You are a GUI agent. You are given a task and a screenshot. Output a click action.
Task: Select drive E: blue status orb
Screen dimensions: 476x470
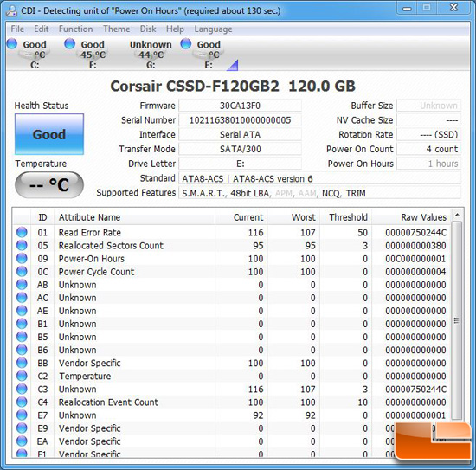[x=186, y=44]
